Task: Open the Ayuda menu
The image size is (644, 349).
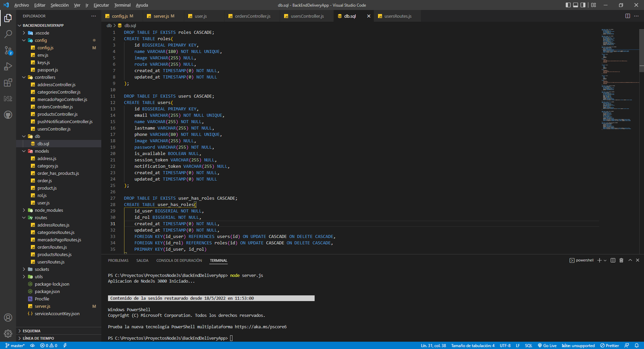Action: [x=142, y=5]
